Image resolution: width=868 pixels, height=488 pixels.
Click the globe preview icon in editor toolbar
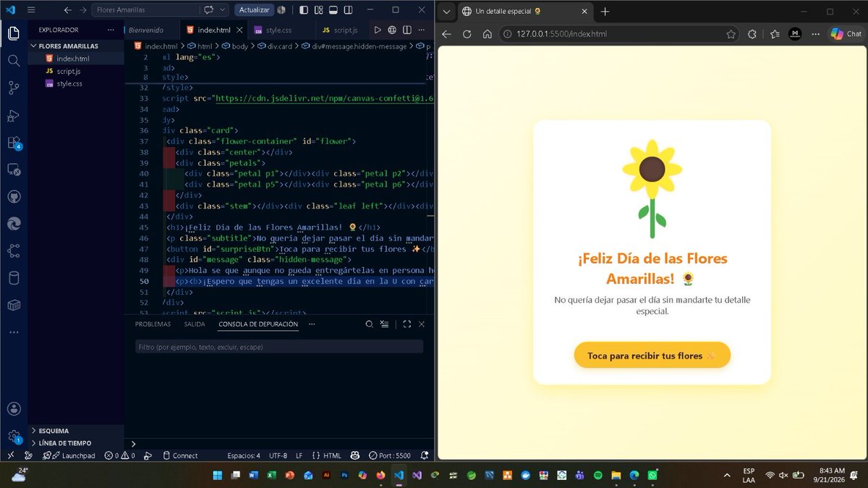[x=392, y=30]
